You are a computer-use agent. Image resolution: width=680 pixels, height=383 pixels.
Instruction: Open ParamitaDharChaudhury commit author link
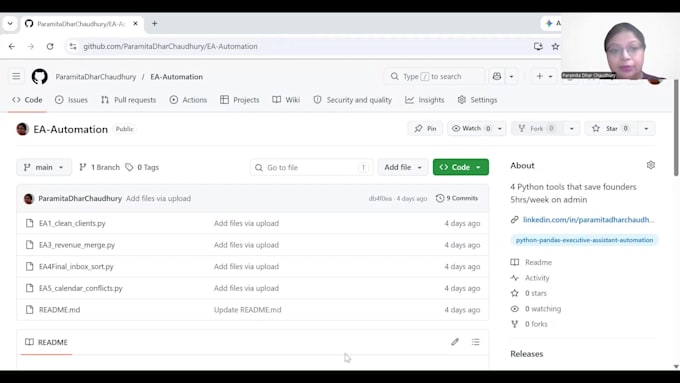tap(80, 198)
